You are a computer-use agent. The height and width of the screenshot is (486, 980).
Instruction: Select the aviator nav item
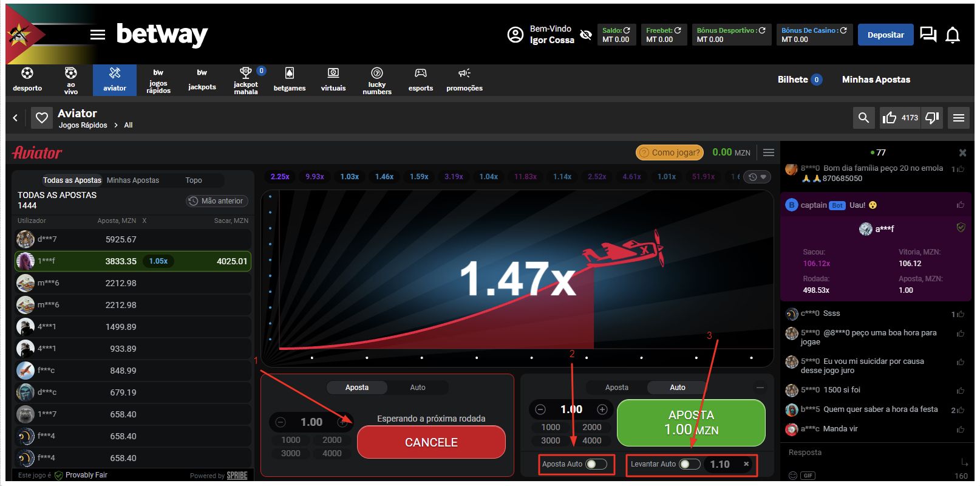point(115,80)
